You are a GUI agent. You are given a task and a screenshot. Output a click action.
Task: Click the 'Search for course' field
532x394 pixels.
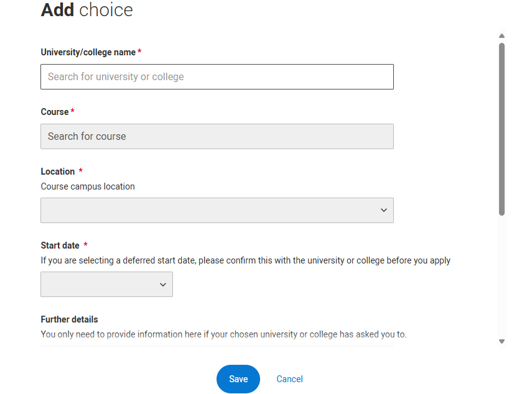[217, 136]
